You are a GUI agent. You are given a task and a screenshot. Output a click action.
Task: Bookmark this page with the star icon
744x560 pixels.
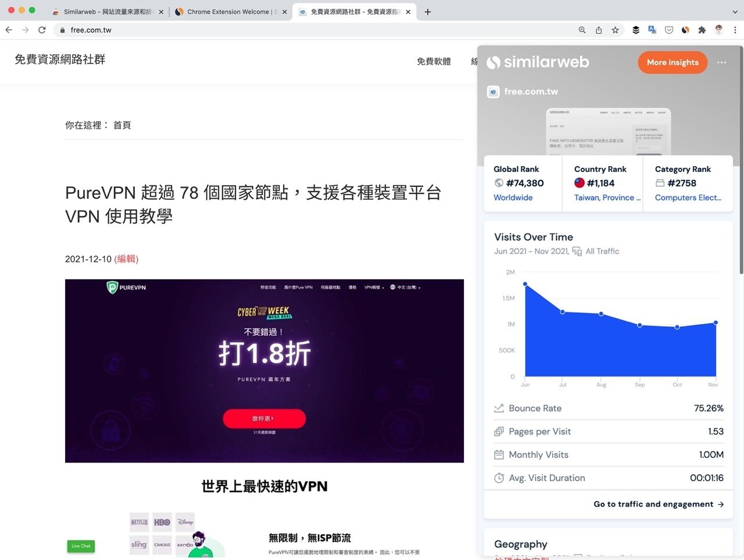(615, 30)
